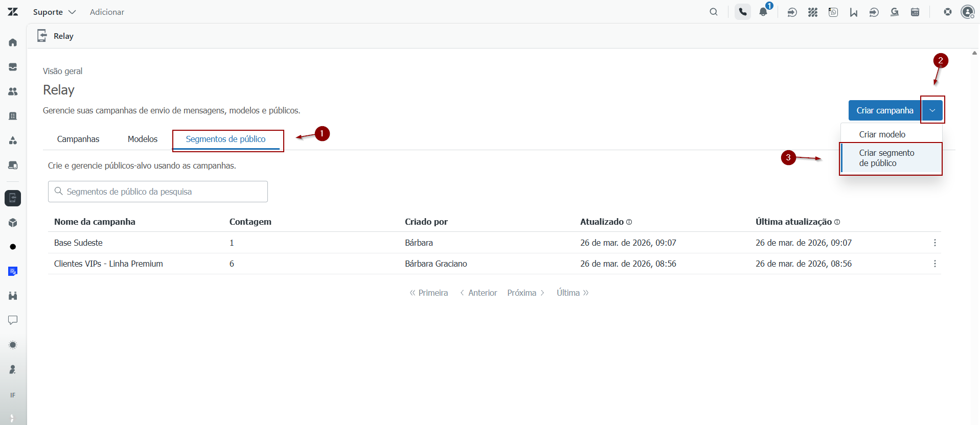Screen dimensions: 980x425
Task: Focus the audience segments search field
Action: click(x=158, y=192)
